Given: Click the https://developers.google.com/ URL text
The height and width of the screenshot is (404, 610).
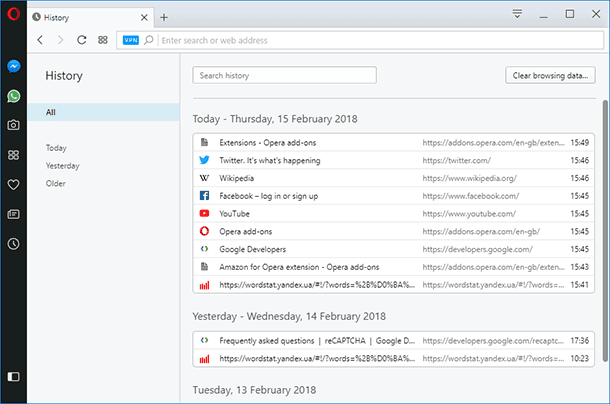Looking at the screenshot, I should point(477,249).
